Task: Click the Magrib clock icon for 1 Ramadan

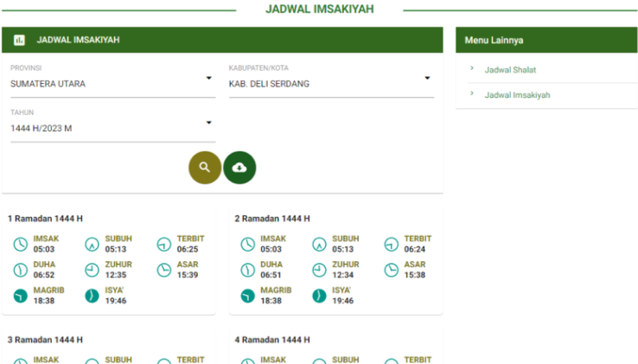Action: 21,296
